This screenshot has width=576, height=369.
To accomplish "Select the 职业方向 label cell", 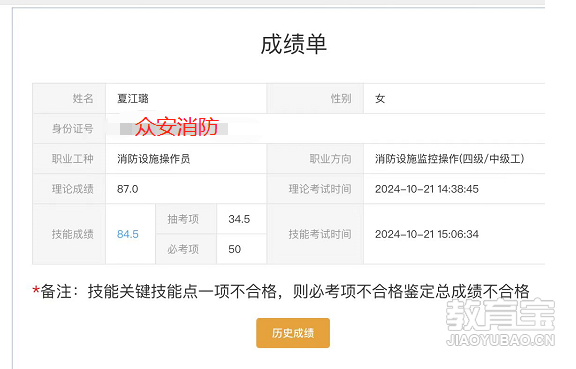I will coord(316,159).
